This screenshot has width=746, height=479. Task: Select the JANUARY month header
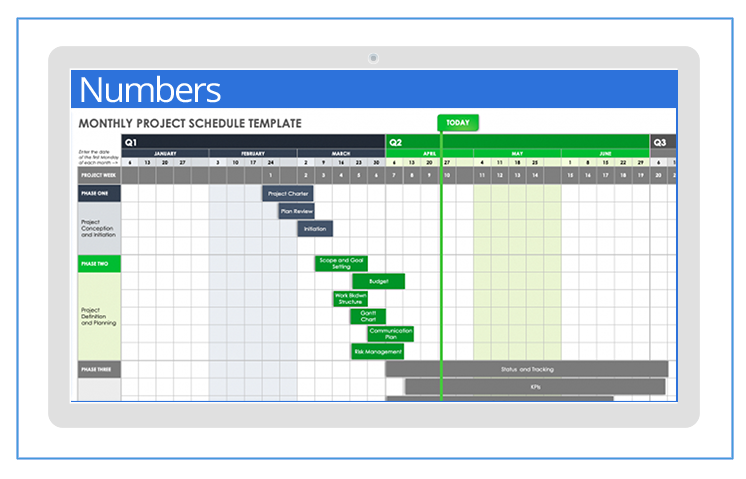[165, 153]
